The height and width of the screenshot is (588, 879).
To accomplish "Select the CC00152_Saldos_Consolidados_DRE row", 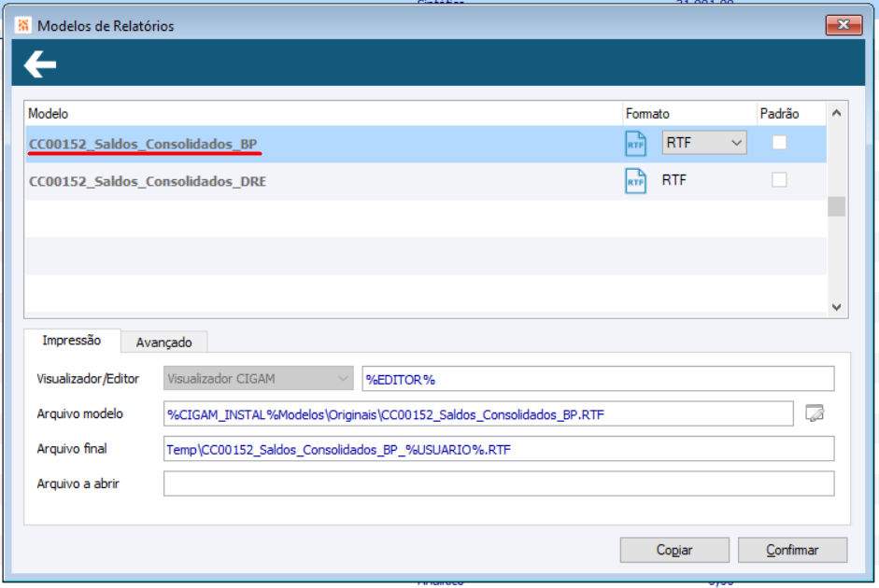I will tap(425, 181).
